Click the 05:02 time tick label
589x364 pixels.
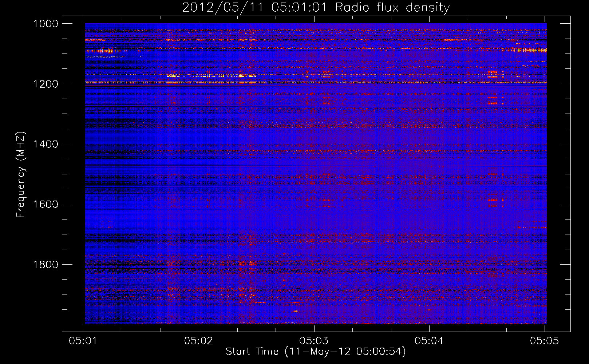coord(199,341)
